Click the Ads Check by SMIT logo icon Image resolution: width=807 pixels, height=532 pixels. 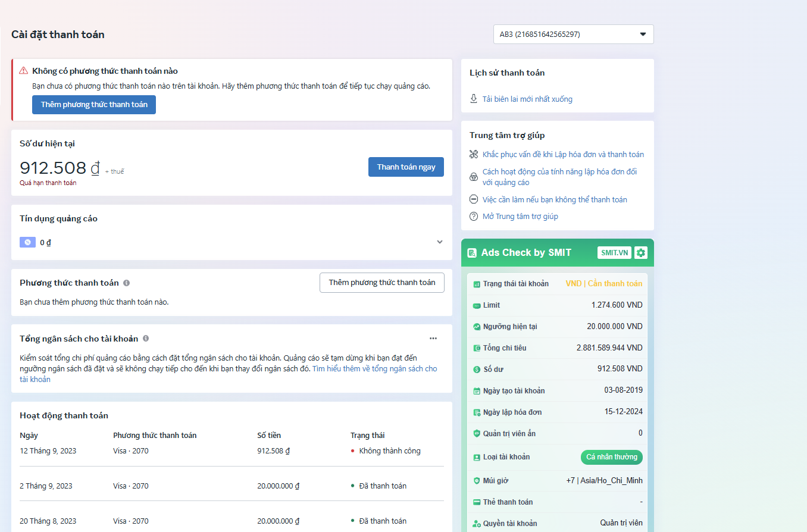coord(472,253)
